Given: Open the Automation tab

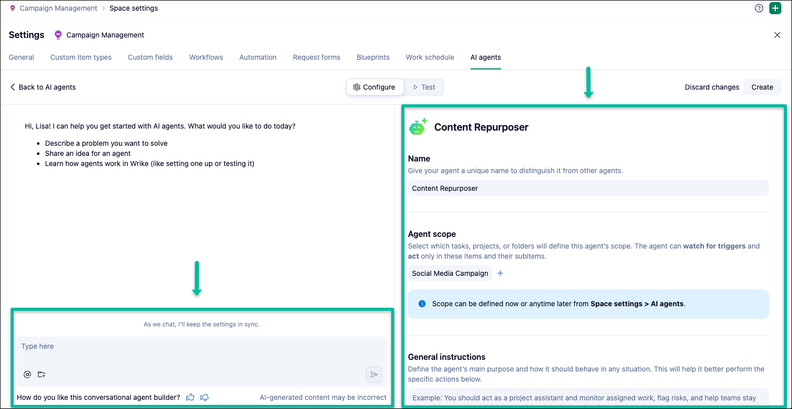Looking at the screenshot, I should pos(258,57).
